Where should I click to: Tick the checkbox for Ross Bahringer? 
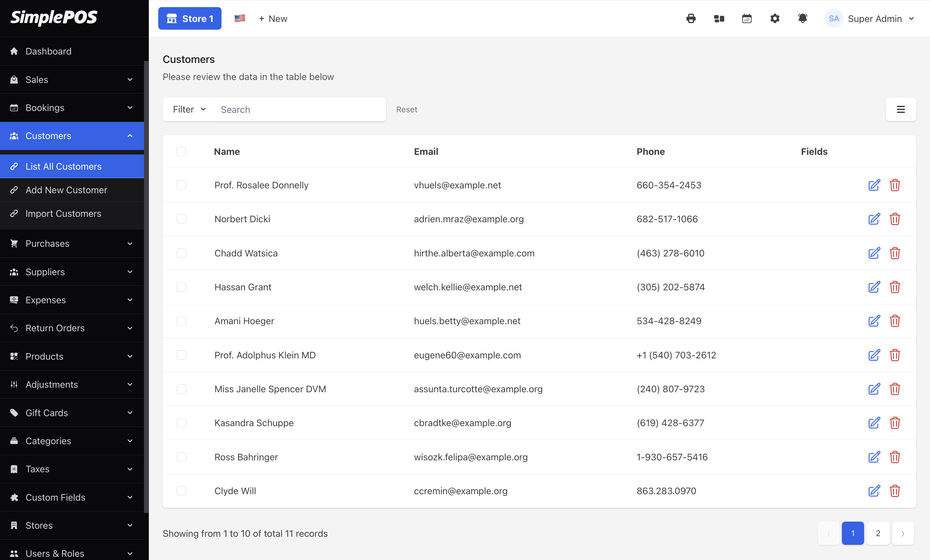click(181, 457)
